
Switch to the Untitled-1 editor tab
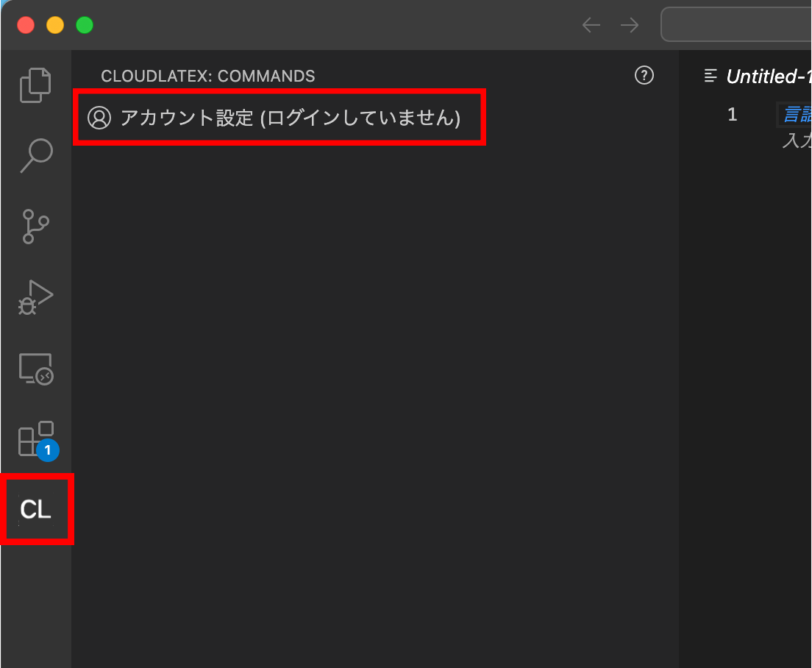(769, 76)
